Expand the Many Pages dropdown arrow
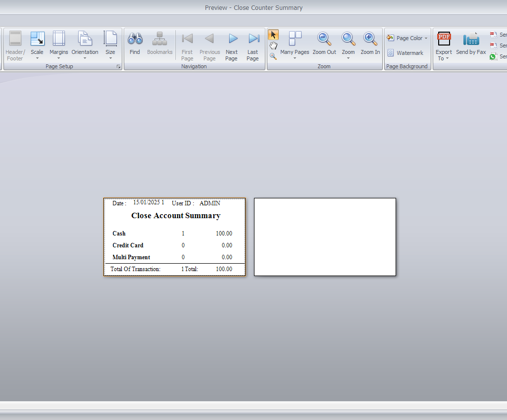Image resolution: width=507 pixels, height=420 pixels. tap(295, 58)
